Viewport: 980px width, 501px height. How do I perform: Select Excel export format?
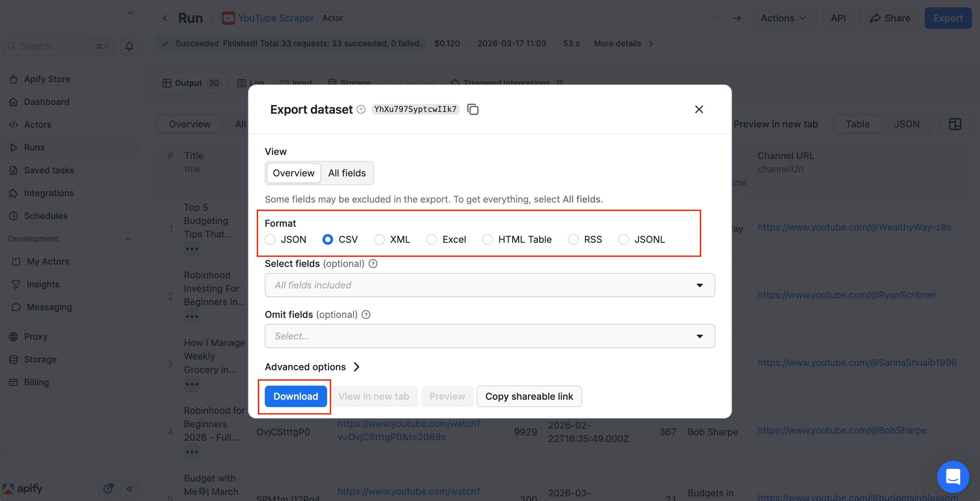(x=432, y=239)
